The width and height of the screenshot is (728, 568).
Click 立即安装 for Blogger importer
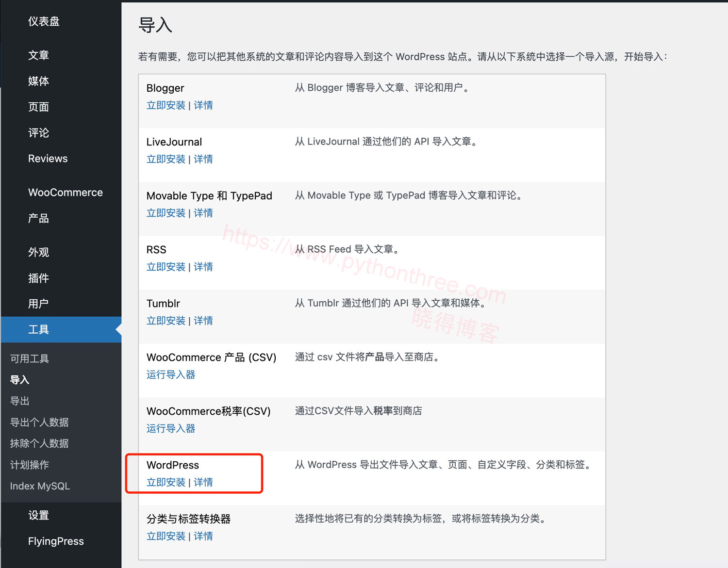pos(166,105)
